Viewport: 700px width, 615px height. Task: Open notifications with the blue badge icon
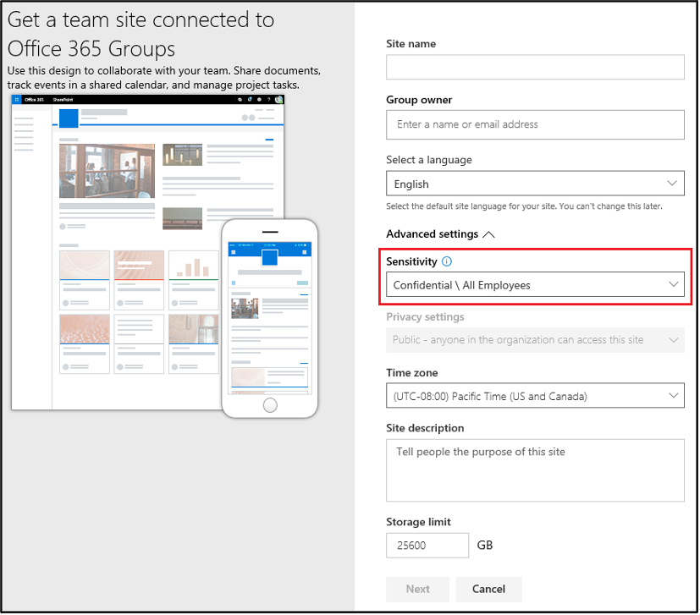[250, 99]
